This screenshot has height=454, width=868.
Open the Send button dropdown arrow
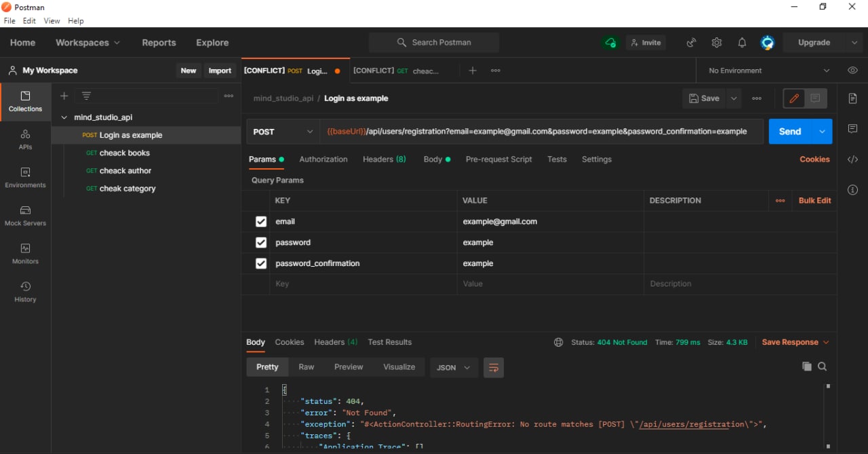pyautogui.click(x=822, y=132)
